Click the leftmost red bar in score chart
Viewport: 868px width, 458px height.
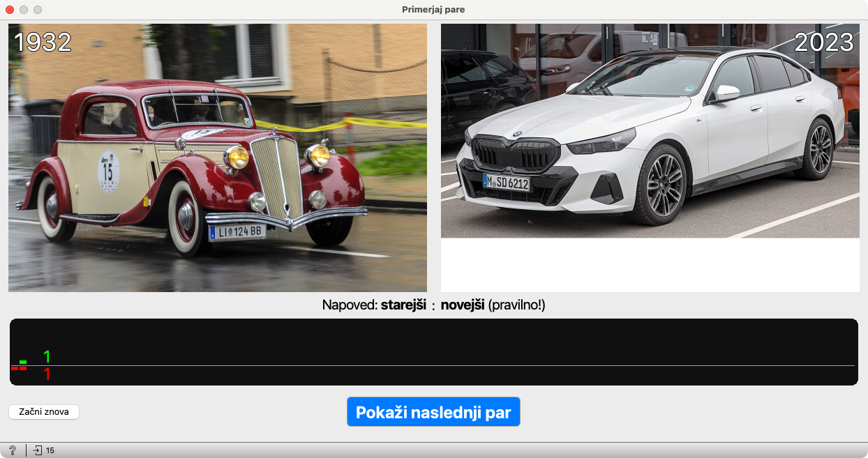tap(15, 368)
